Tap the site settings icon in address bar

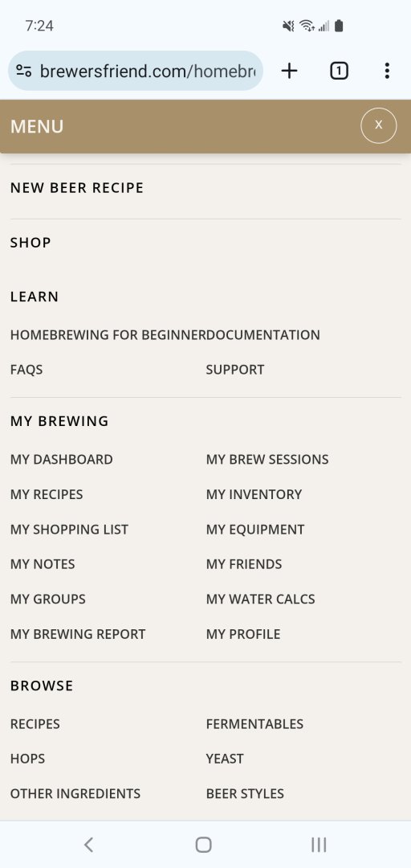(24, 71)
